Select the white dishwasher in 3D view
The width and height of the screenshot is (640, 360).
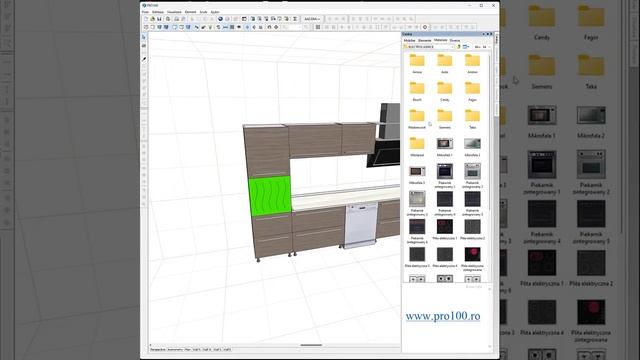[x=361, y=225]
